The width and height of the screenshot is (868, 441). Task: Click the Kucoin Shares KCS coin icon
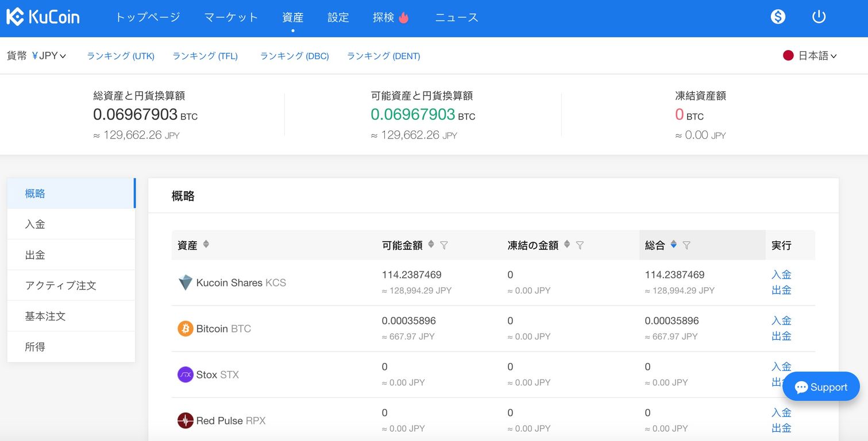pos(185,283)
